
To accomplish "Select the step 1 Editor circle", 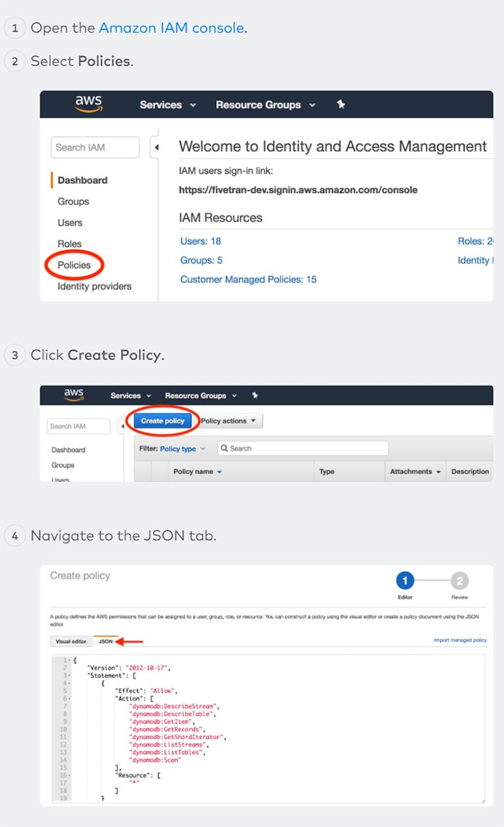I will (x=405, y=581).
